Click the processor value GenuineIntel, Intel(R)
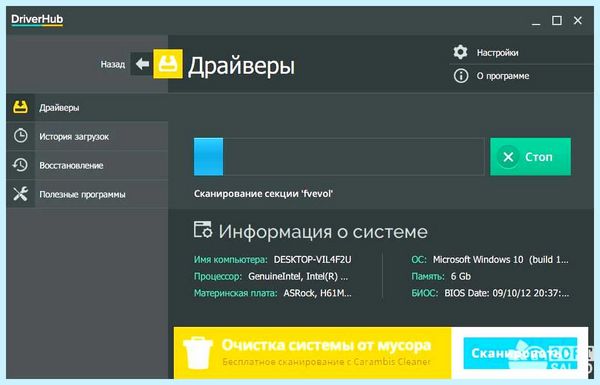600x385 pixels. [x=298, y=276]
